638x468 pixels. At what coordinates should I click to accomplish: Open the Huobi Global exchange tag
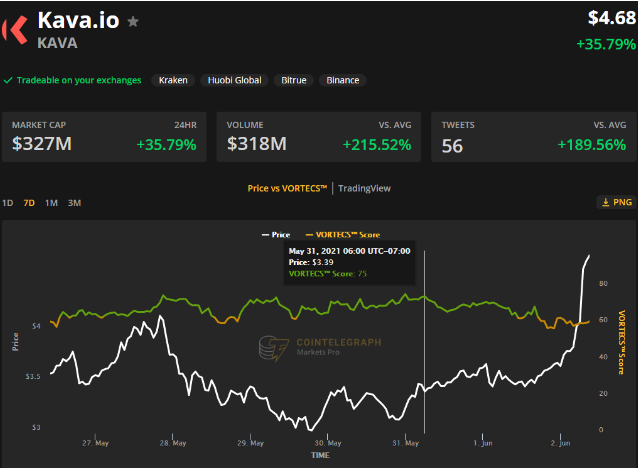pyautogui.click(x=234, y=80)
